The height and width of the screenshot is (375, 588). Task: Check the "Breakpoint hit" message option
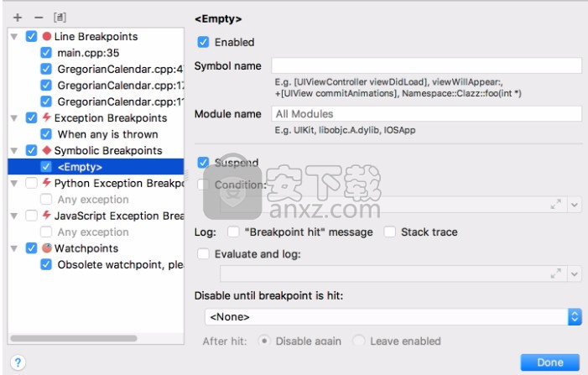pos(233,232)
